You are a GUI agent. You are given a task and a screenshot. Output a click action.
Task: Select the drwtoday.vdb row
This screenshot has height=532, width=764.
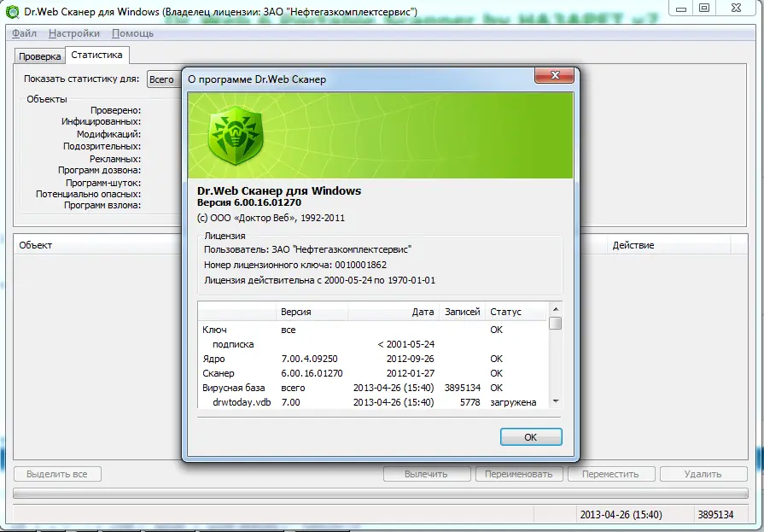coord(373,402)
